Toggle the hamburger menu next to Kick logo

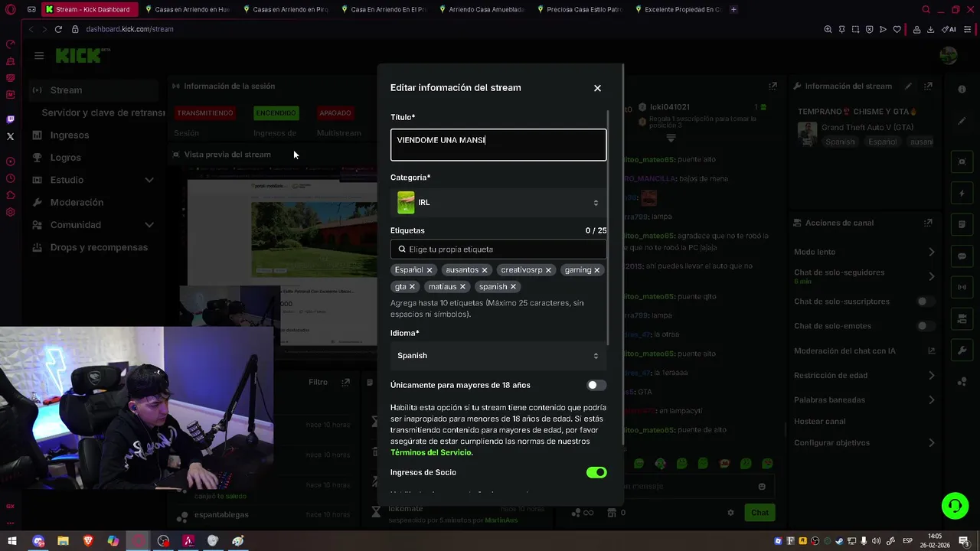point(39,56)
